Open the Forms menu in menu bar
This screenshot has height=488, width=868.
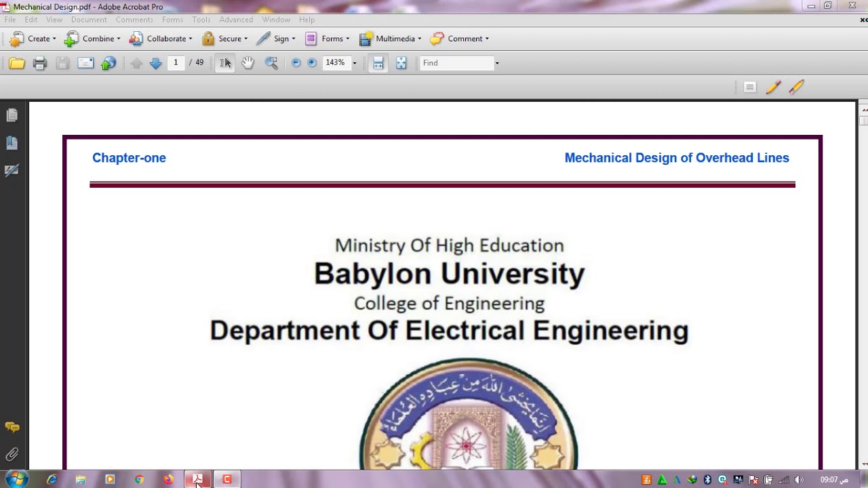173,20
